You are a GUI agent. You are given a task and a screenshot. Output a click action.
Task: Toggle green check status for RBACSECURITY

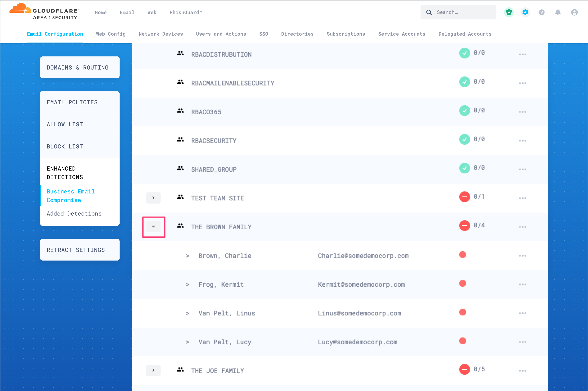[x=464, y=139]
